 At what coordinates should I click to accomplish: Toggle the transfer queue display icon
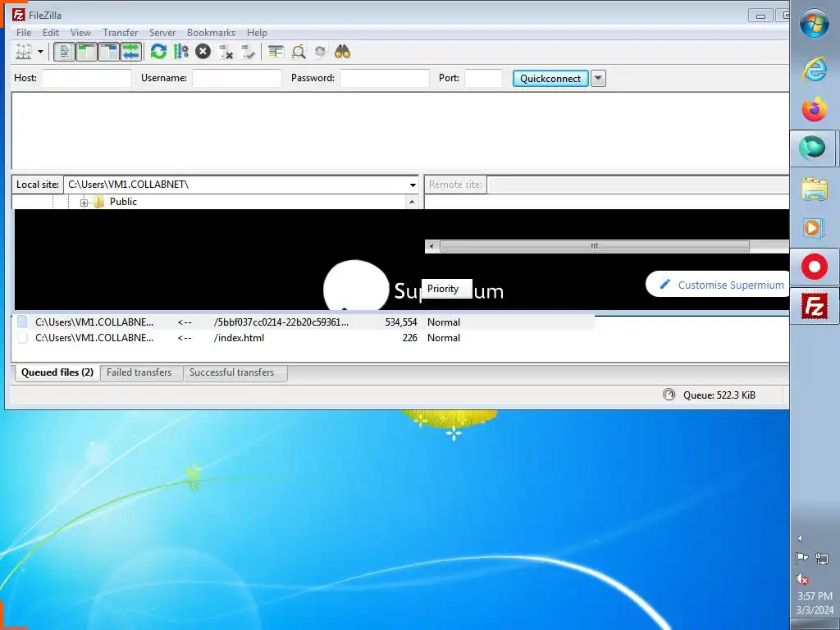[130, 52]
